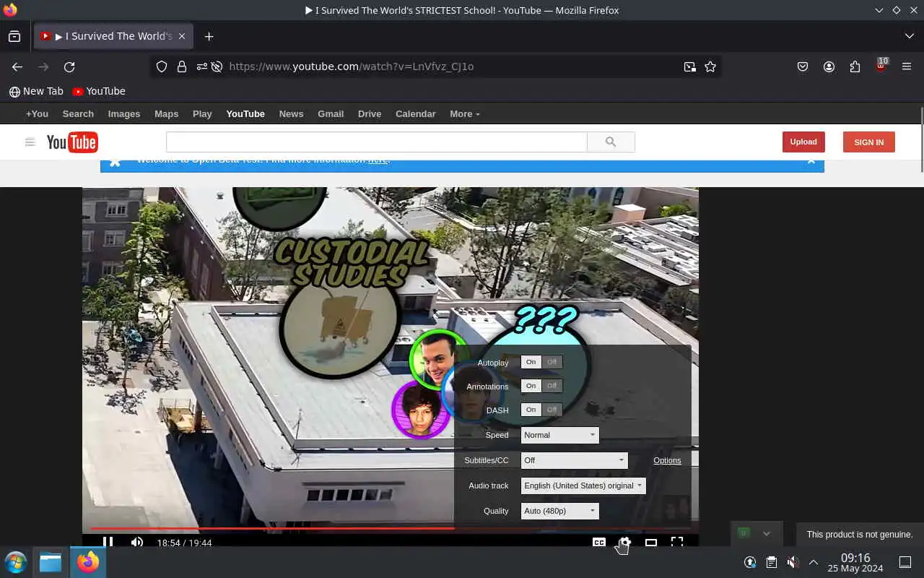Open the tracking protection shield icon

click(162, 66)
